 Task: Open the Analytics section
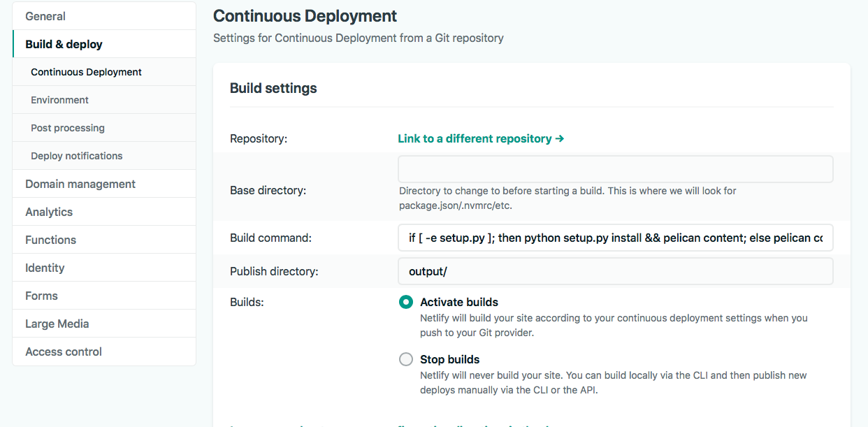48,211
